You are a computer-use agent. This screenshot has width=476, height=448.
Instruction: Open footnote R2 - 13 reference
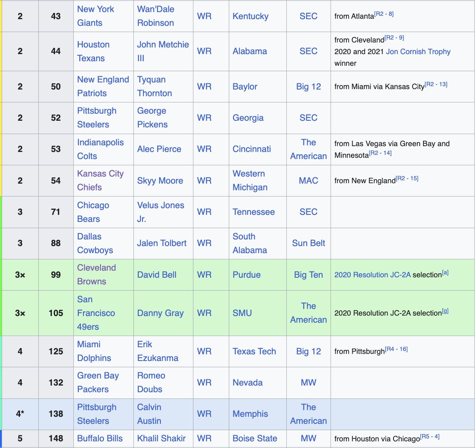[x=436, y=85]
